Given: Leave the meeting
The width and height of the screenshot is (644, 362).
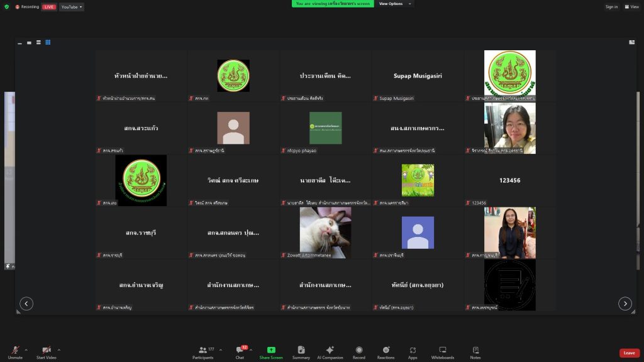Looking at the screenshot, I should tap(629, 353).
